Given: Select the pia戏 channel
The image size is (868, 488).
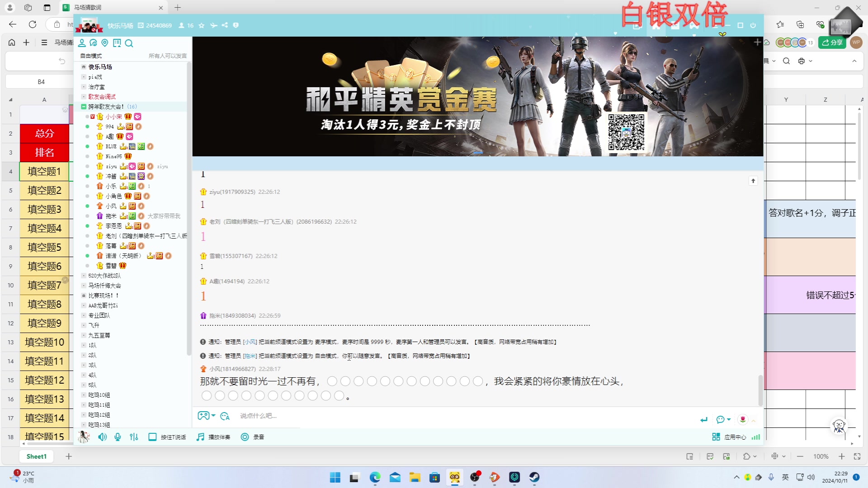Looking at the screenshot, I should point(95,77).
